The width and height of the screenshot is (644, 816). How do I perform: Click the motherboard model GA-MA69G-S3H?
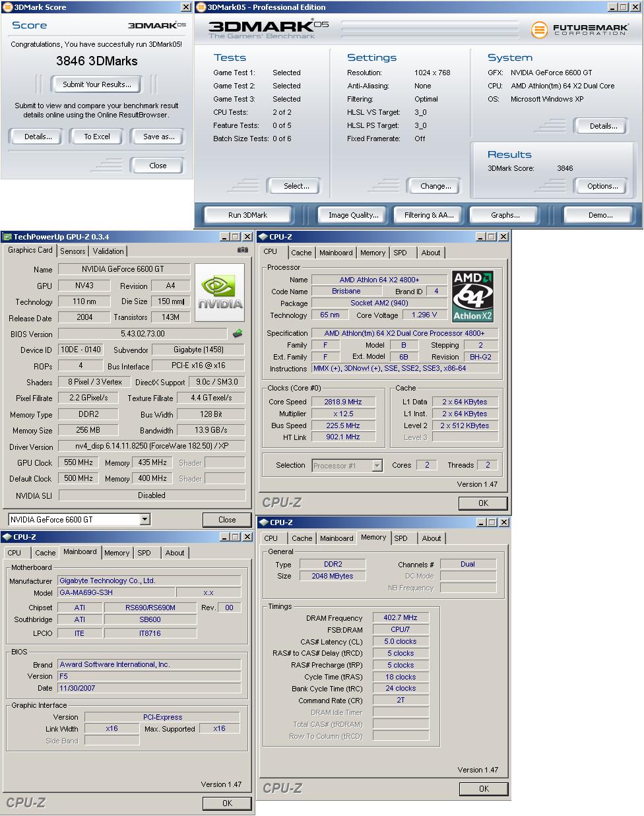(116, 592)
